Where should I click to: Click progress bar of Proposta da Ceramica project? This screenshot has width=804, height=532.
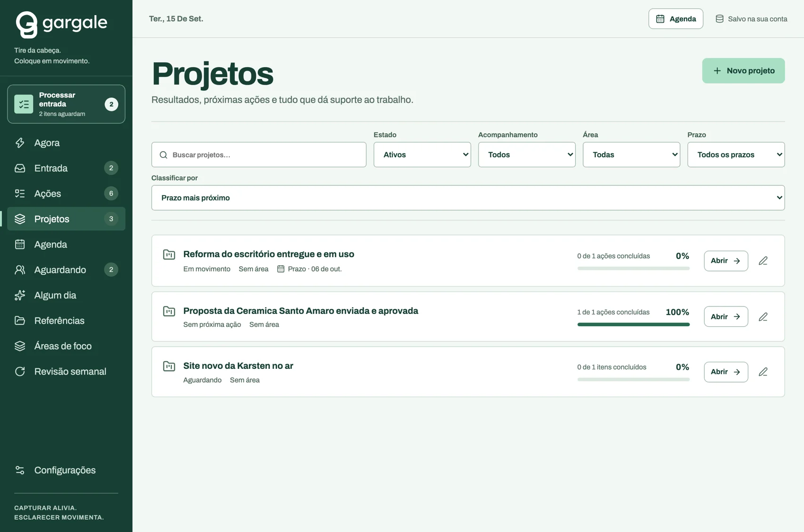pos(633,324)
